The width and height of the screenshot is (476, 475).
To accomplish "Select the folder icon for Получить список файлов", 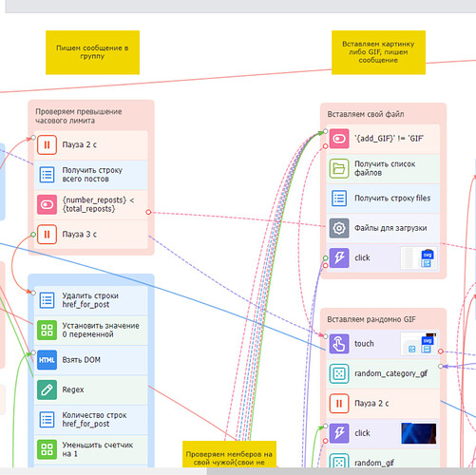I will [x=339, y=168].
